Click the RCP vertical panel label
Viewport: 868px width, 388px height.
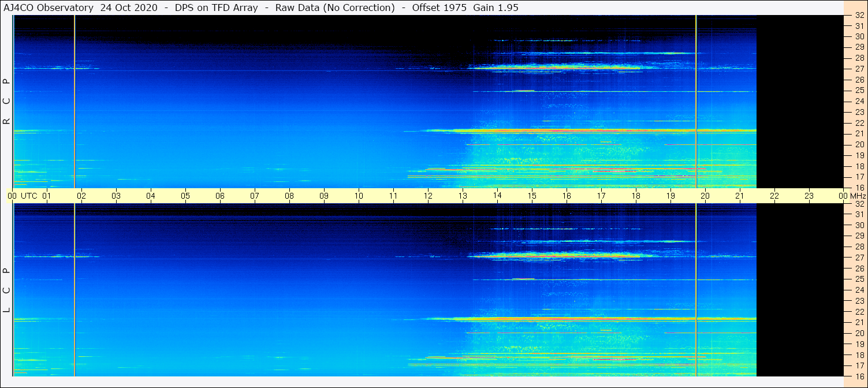7,101
